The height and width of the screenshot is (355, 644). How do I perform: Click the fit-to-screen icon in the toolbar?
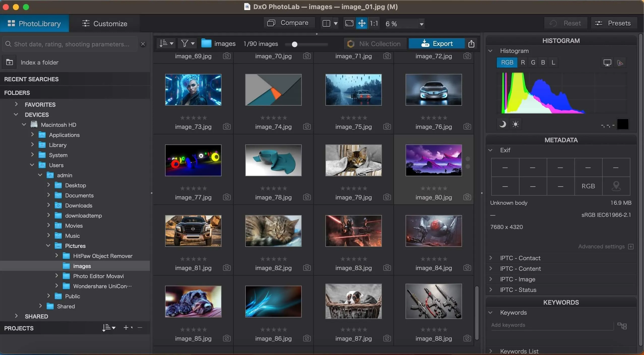(x=349, y=23)
